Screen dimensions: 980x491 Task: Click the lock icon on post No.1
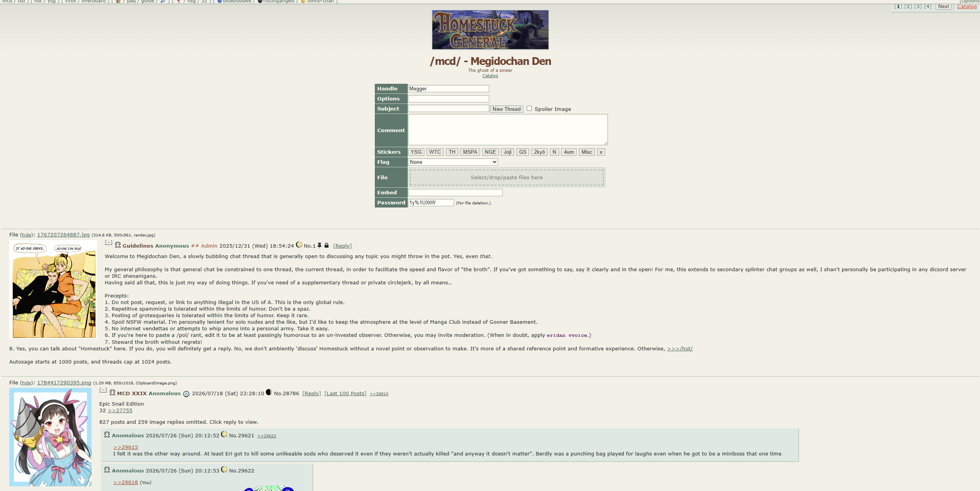pos(327,245)
